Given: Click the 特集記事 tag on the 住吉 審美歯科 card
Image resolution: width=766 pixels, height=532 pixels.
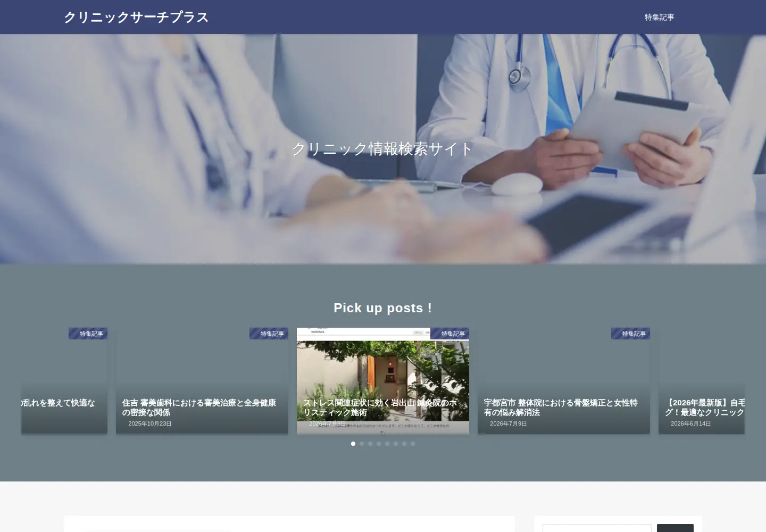Looking at the screenshot, I should (x=269, y=334).
